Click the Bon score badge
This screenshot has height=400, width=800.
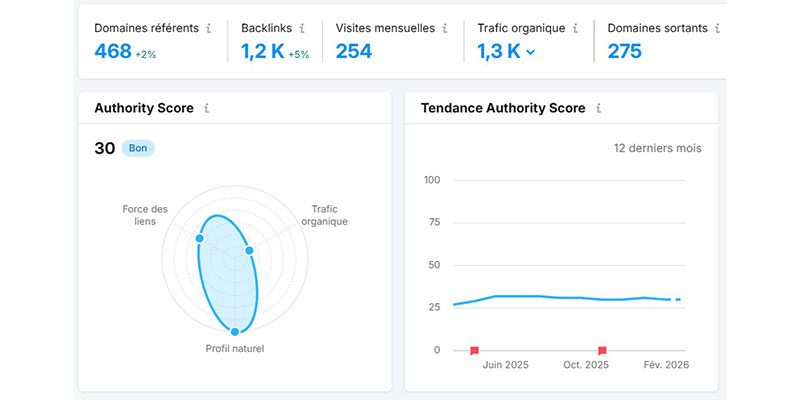138,148
